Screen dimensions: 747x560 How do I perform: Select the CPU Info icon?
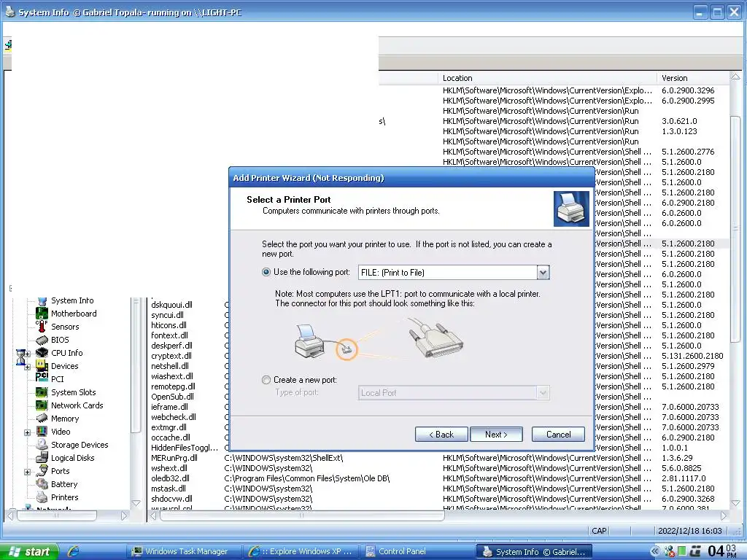click(42, 353)
